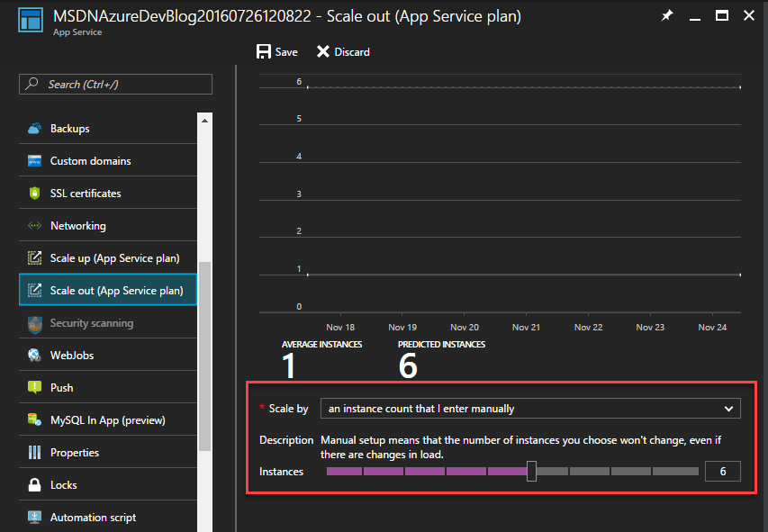Minimize the blade window
The image size is (768, 532).
pos(694,19)
